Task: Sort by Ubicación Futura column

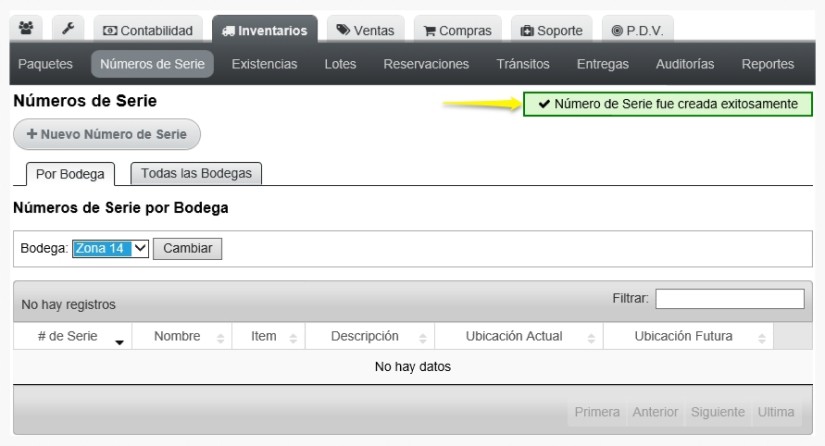Action: coord(688,336)
